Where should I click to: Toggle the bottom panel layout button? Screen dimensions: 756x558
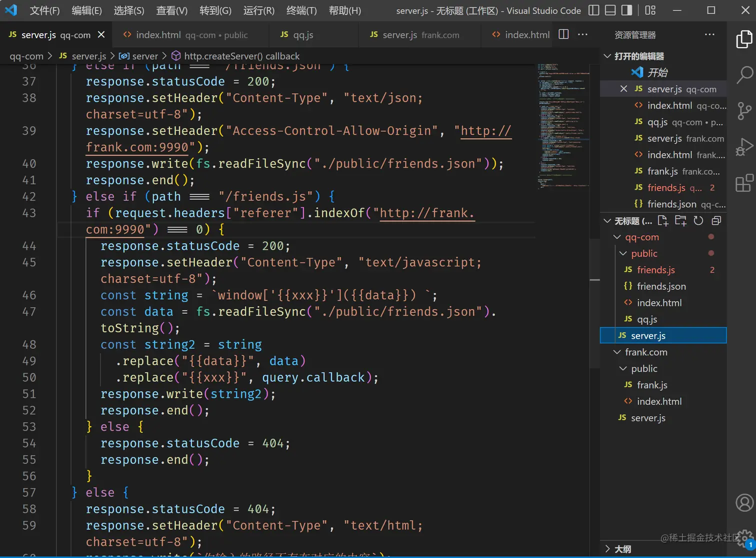pos(610,11)
